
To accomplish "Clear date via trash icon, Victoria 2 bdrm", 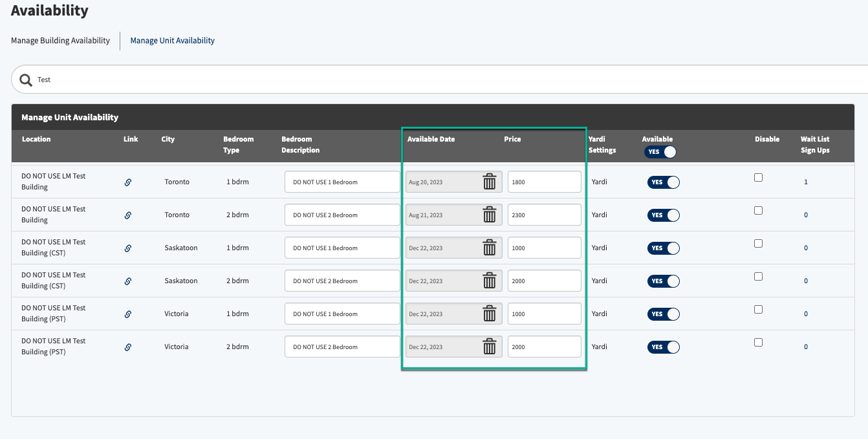I will point(490,347).
